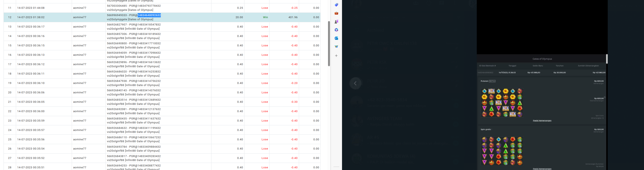The image size is (644, 170).
Task: Click timestamp 14-07-2023 01:44:08
Action: [31, 8]
